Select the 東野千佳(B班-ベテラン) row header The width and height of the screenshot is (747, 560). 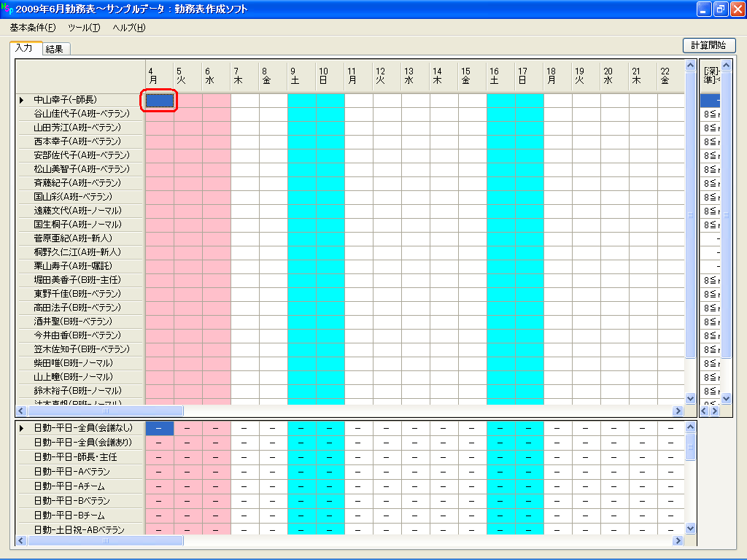point(80,294)
